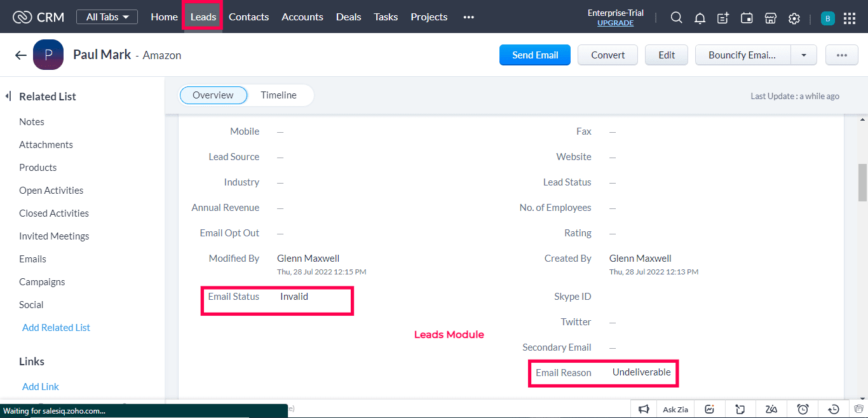Open the recent items history icon

tap(834, 409)
